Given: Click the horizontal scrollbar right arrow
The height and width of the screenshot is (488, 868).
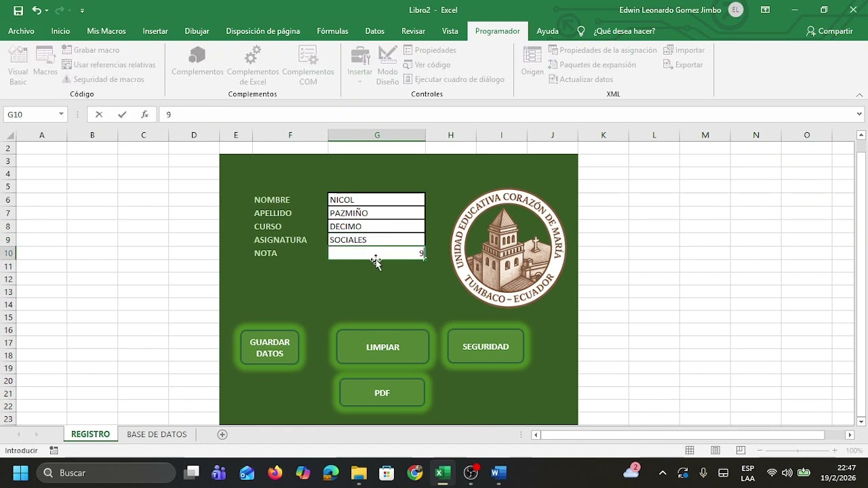Looking at the screenshot, I should [850, 435].
